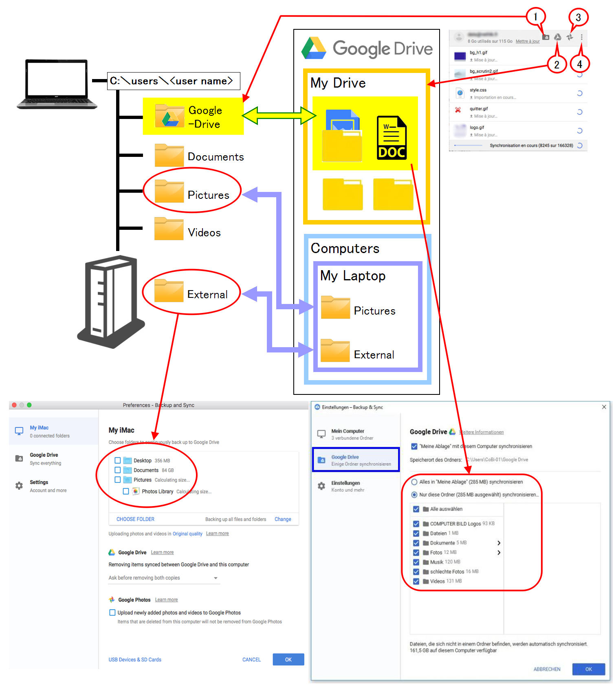Select Mein Computer tab in Einstellungen window
The width and height of the screenshot is (616, 687).
(356, 434)
